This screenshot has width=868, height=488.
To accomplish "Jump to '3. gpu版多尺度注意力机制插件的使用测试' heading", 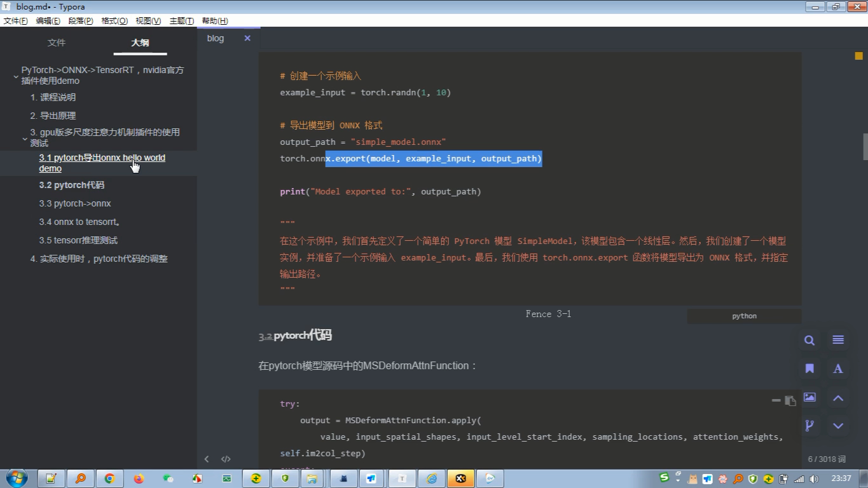I will [x=105, y=137].
